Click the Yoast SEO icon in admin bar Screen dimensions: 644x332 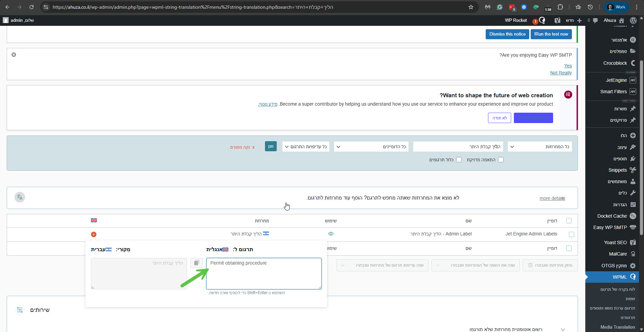(x=557, y=20)
